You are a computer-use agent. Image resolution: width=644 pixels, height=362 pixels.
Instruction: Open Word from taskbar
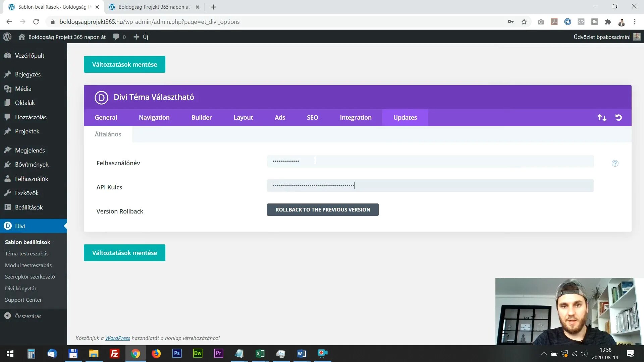tap(302, 354)
